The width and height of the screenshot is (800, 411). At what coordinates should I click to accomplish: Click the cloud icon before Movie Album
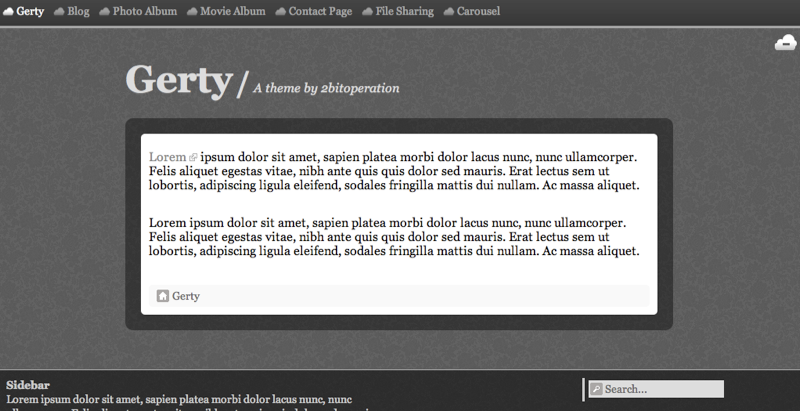click(x=192, y=12)
